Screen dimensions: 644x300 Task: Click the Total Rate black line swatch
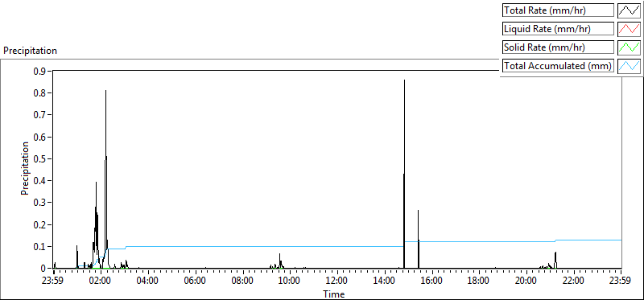click(629, 10)
